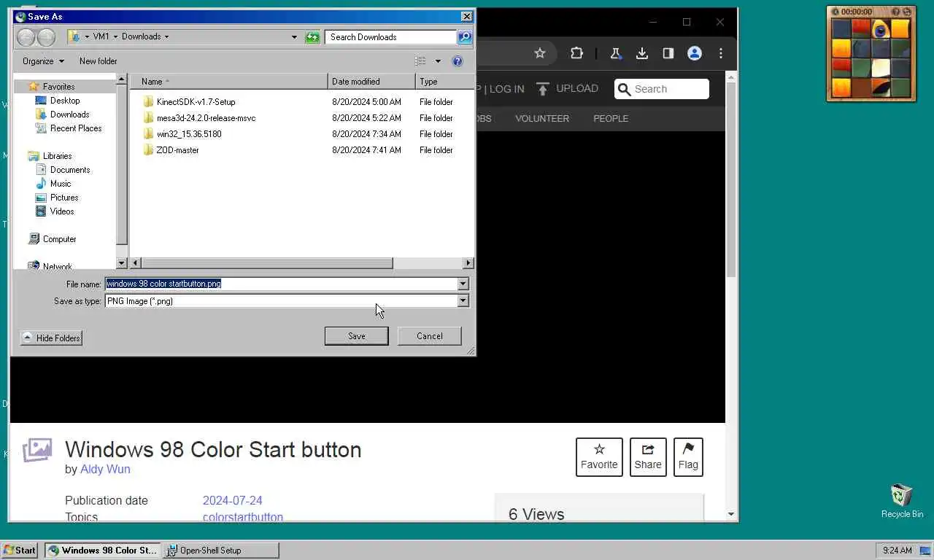This screenshot has height=560, width=934.
Task: Click Hide Folders button
Action: [x=51, y=338]
